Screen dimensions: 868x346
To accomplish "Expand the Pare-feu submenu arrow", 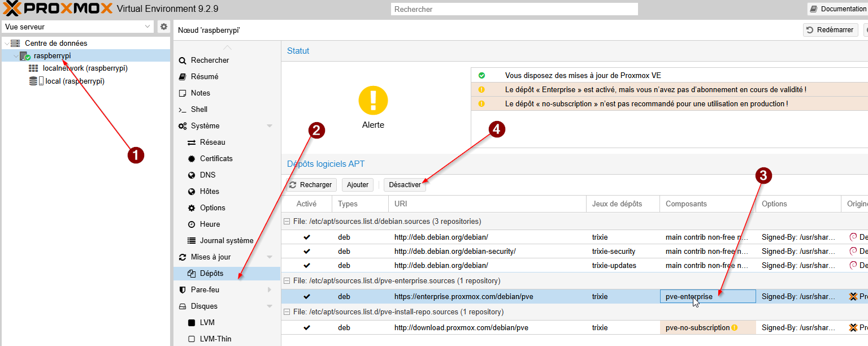I will 270,289.
